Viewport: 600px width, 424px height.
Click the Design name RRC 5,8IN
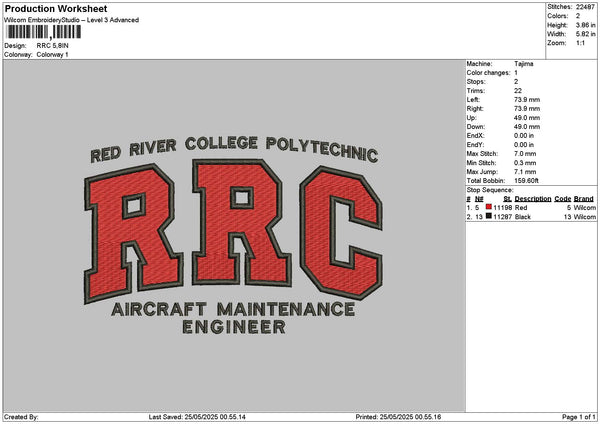[x=53, y=46]
